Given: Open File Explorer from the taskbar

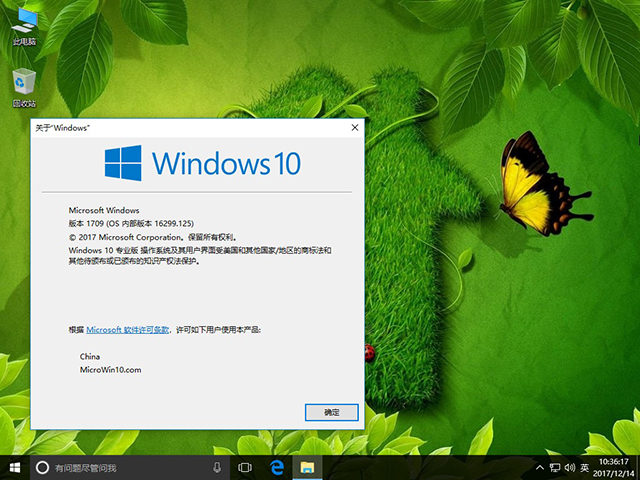Looking at the screenshot, I should 307,468.
